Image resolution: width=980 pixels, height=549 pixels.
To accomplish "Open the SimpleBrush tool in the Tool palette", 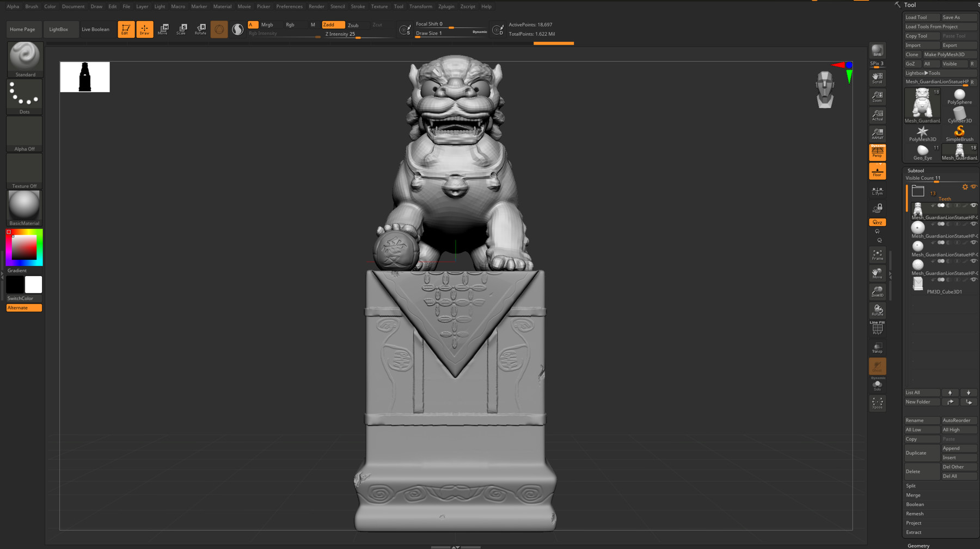I will (959, 131).
